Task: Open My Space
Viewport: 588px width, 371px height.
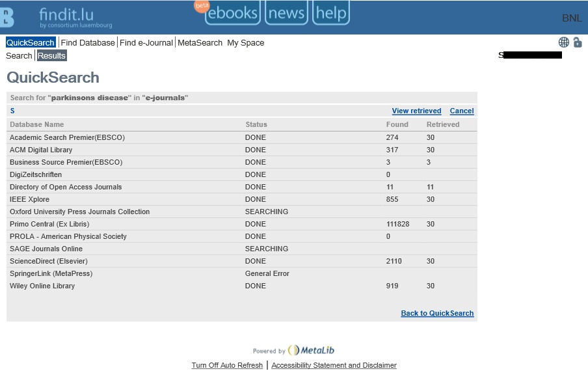Action: coord(246,43)
